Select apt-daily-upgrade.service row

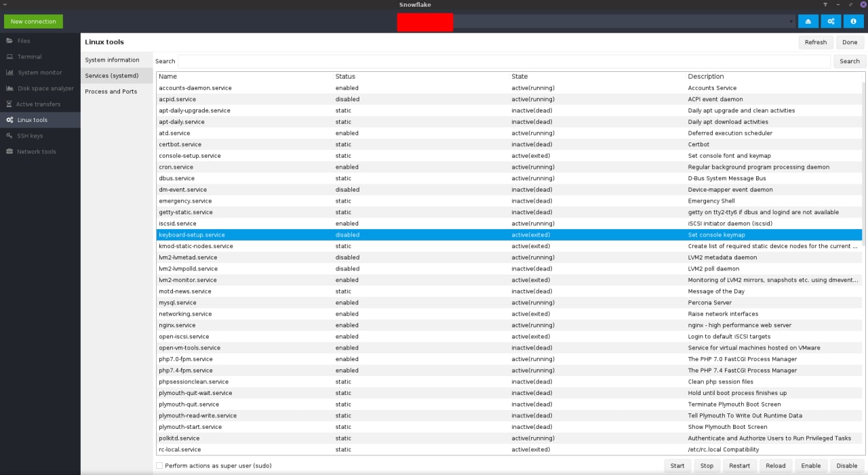(x=509, y=110)
